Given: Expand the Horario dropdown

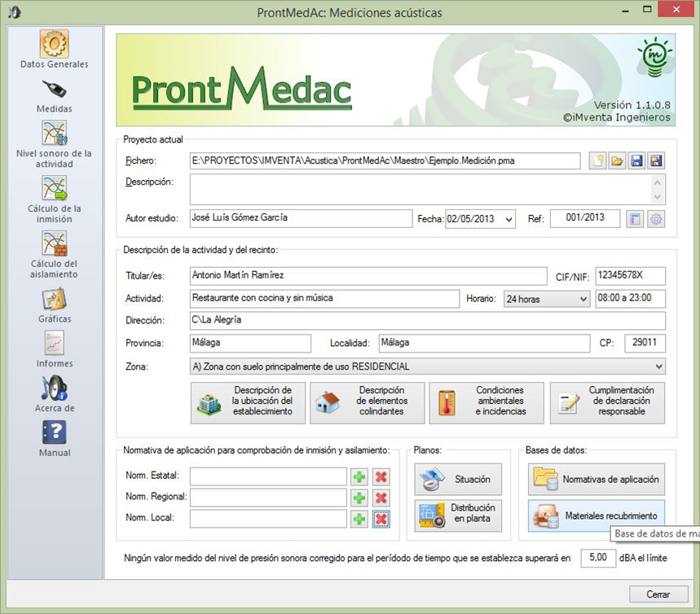Looking at the screenshot, I should [x=583, y=299].
